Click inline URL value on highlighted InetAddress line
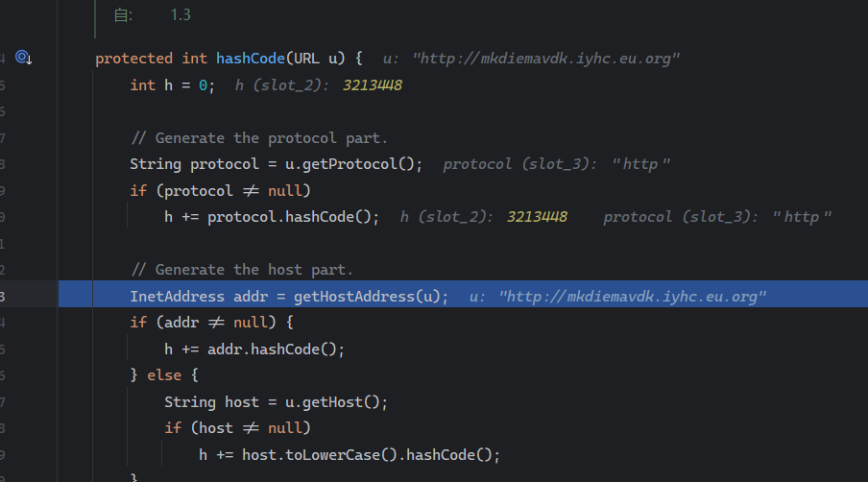Screen dimensions: 868x482 point(632,297)
